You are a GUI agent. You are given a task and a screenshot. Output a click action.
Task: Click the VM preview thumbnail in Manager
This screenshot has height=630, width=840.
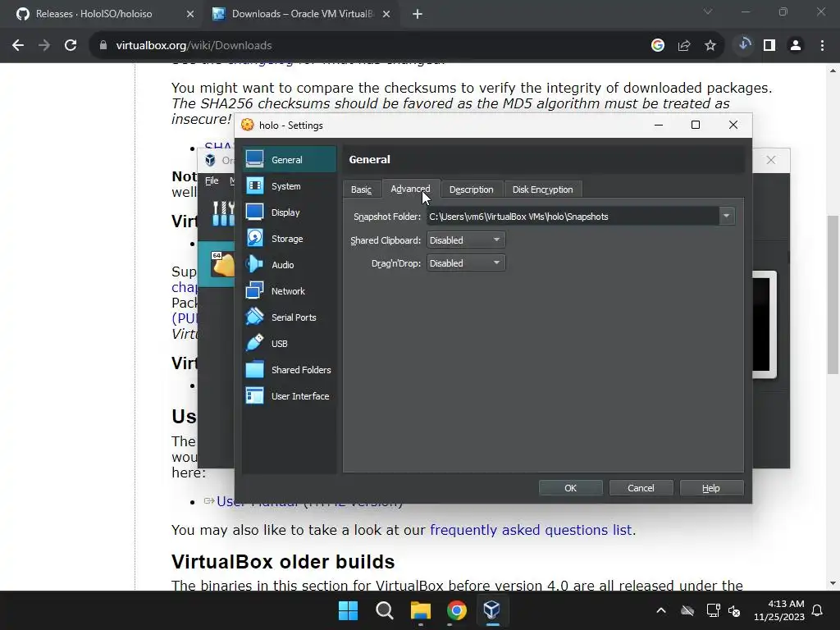[765, 325]
